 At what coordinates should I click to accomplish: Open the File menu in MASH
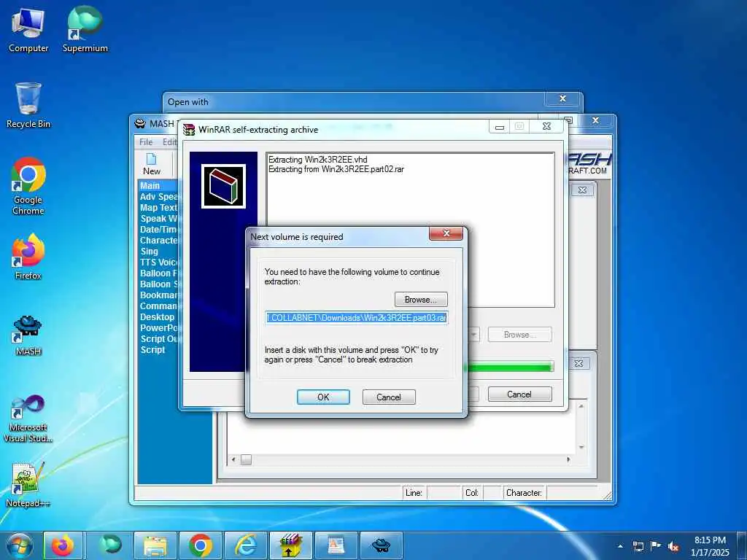tap(146, 142)
